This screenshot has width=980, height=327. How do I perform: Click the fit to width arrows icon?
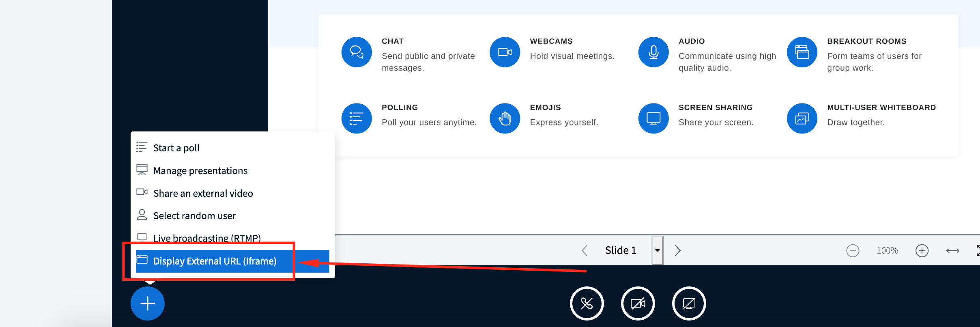pos(953,251)
